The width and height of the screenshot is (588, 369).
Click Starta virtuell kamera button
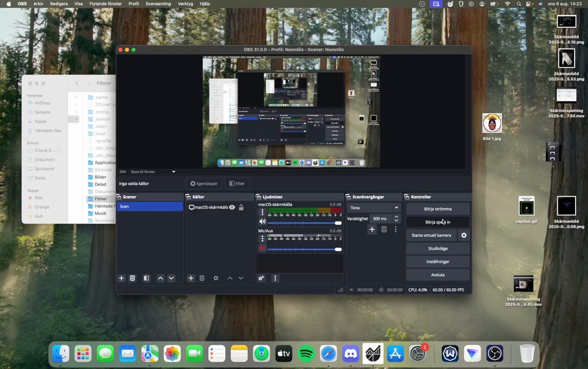[x=431, y=235]
